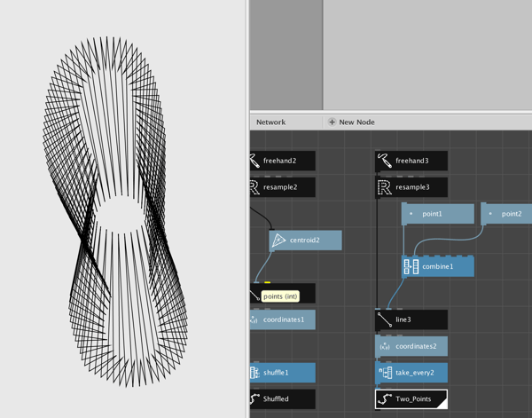532x418 pixels.
Task: Click the line3 node line icon
Action: click(x=385, y=319)
